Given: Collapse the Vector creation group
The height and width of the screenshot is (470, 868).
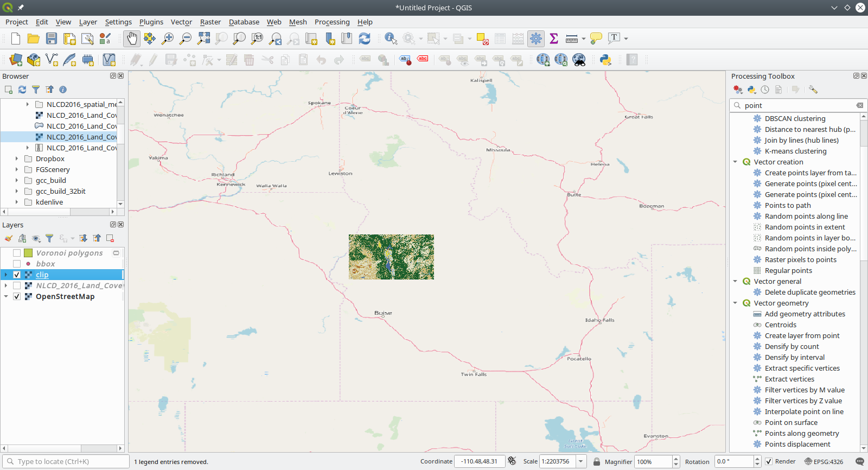Looking at the screenshot, I should [735, 162].
